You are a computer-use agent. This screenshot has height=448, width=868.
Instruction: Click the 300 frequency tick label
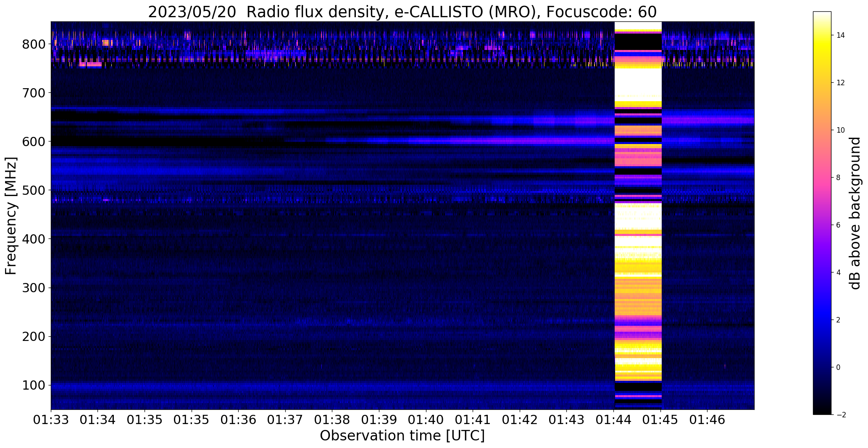[34, 287]
